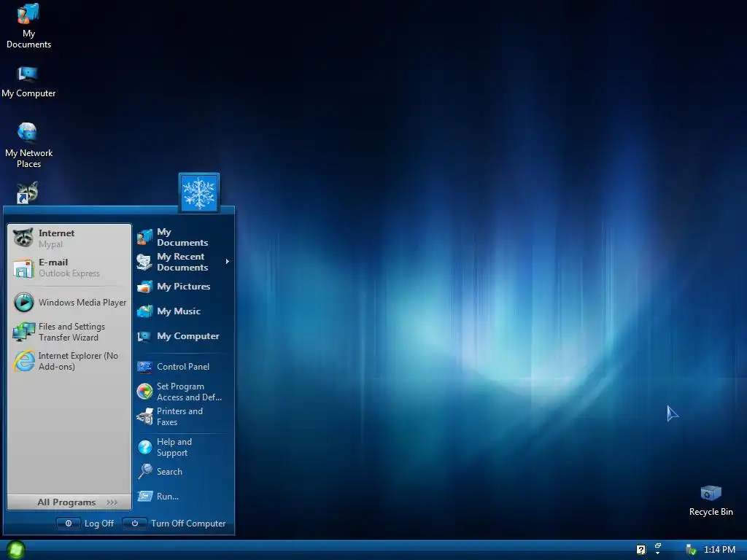Viewport: 747px width, 560px height.
Task: Click the Log Off text label
Action: click(x=99, y=524)
